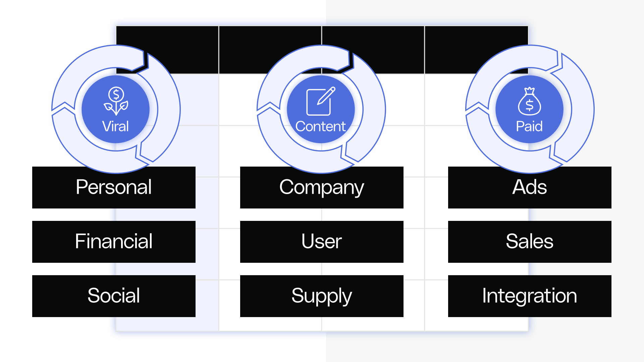644x362 pixels.
Task: Click the fourth black table header cell
Action: click(x=476, y=37)
